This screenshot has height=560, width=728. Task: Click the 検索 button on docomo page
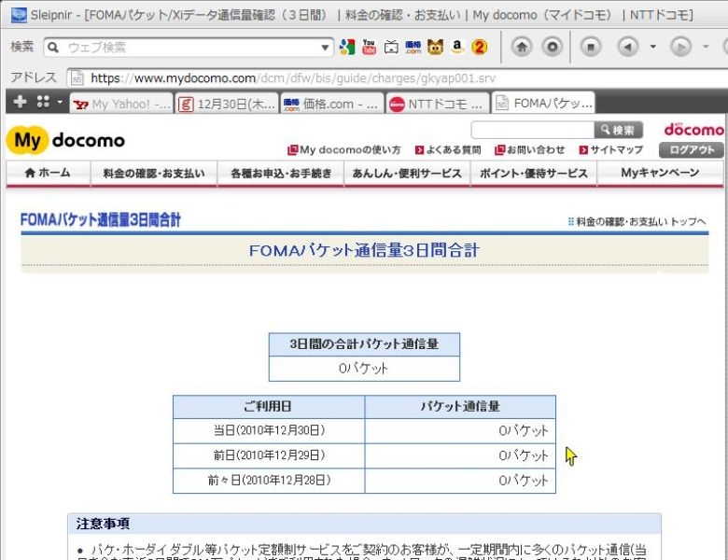click(x=618, y=130)
